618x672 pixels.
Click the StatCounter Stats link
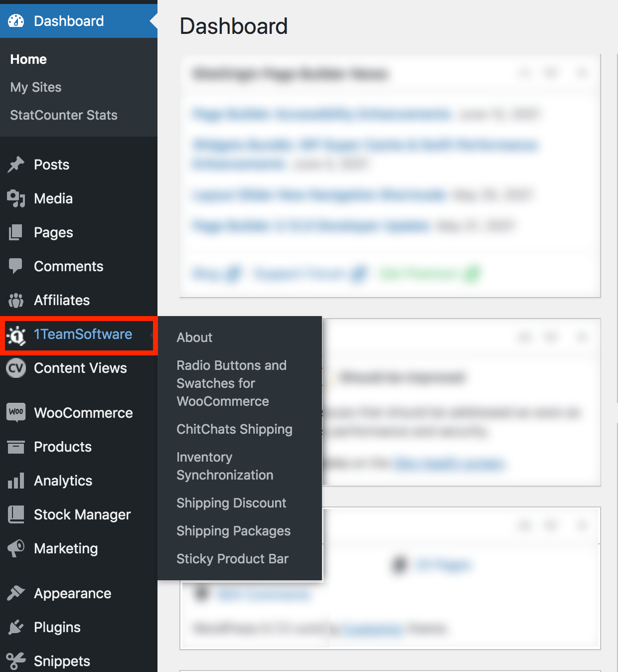pos(63,115)
